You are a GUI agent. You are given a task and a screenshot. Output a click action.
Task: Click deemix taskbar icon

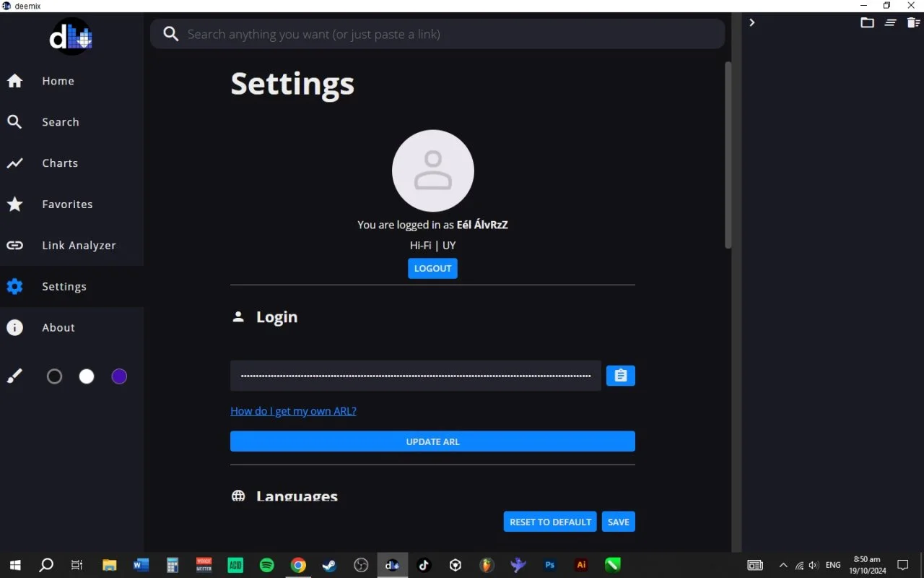pyautogui.click(x=392, y=565)
